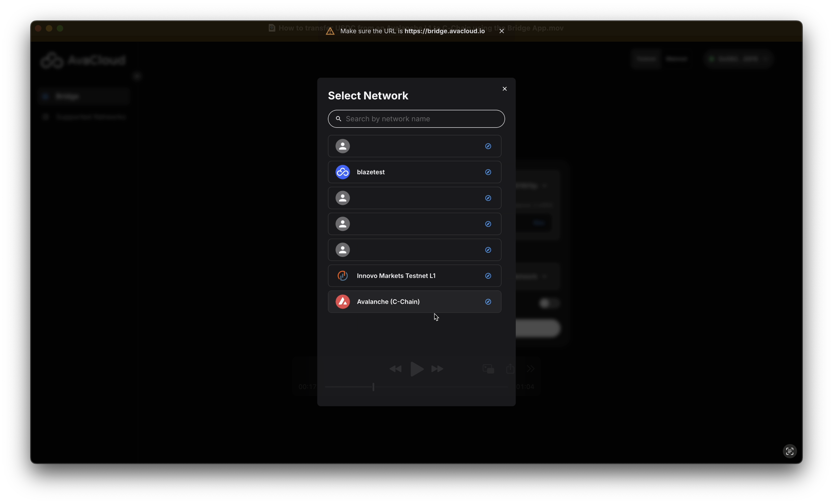Click the rewind playback button
Viewport: 833px width, 504px height.
395,369
